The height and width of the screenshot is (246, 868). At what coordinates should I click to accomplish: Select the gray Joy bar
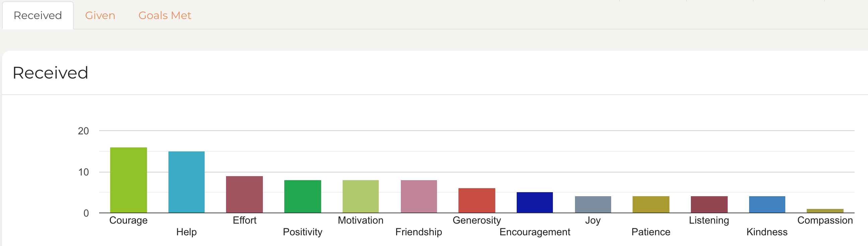593,205
